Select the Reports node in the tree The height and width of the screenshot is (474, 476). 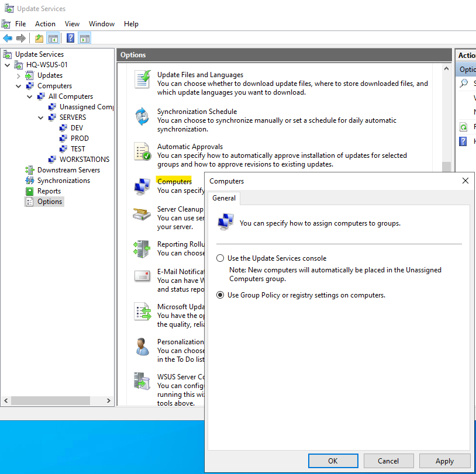(x=49, y=191)
